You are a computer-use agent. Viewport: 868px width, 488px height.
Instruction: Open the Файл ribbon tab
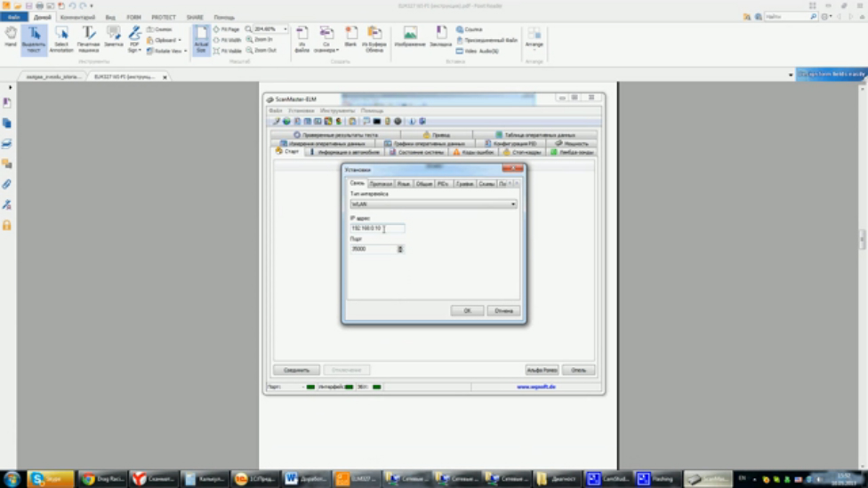(x=14, y=17)
